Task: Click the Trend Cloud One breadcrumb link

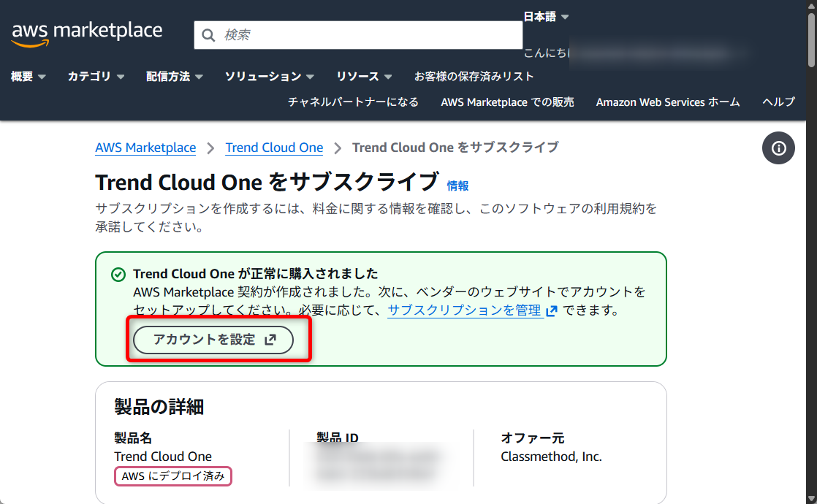Action: tap(274, 148)
